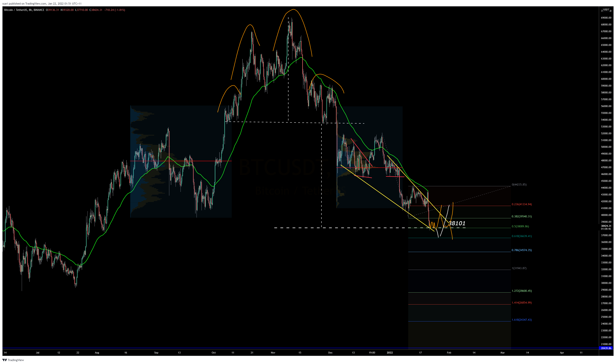Click the blue 20439.86 price tag
The height and width of the screenshot is (364, 616).
tap(606, 348)
